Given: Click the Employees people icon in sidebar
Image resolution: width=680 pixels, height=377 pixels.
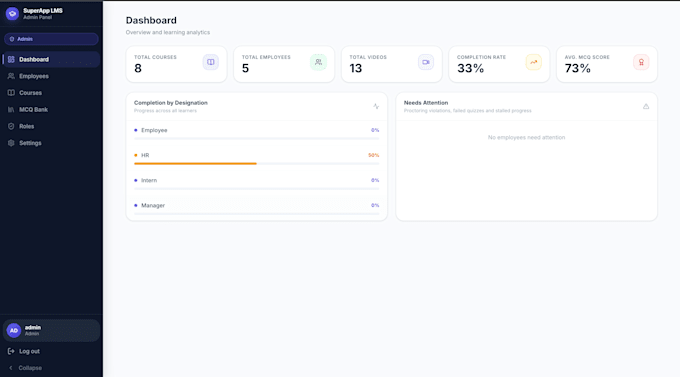Looking at the screenshot, I should 11,76.
